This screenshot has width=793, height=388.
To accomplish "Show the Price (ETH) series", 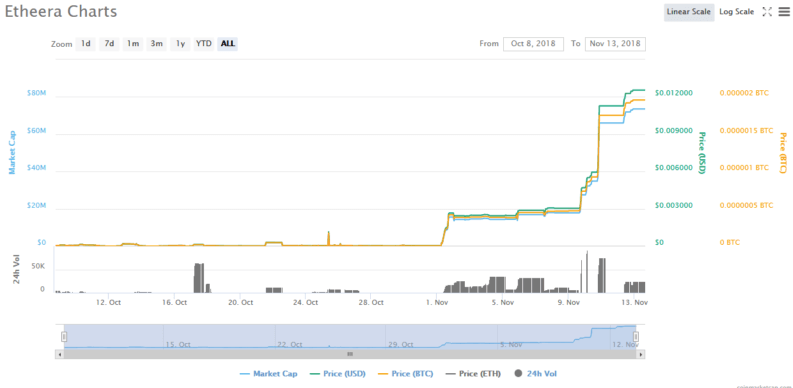I will (473, 374).
